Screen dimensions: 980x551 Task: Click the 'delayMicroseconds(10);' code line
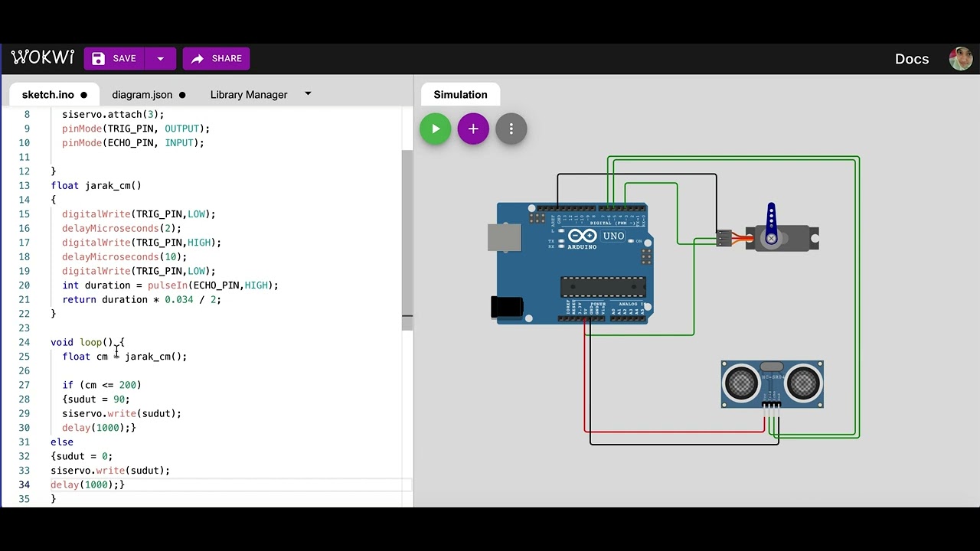pos(124,256)
